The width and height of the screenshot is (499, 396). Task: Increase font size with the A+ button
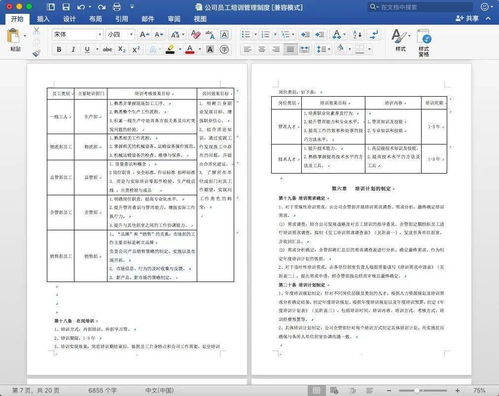click(144, 34)
